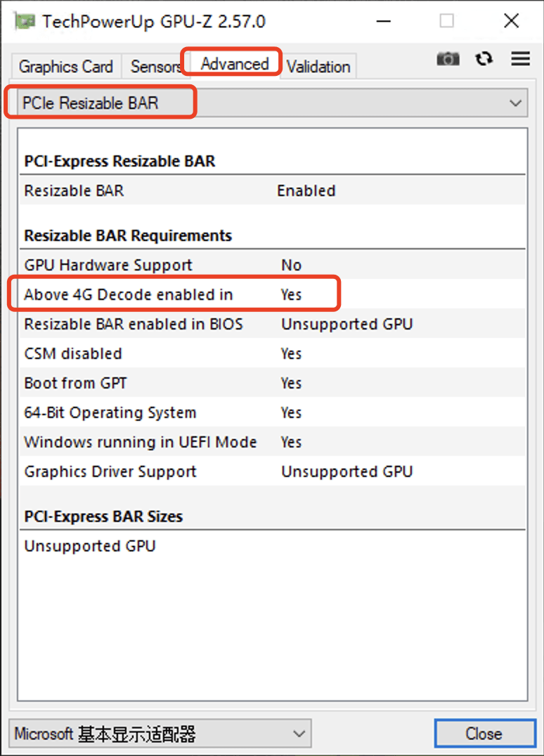Click the CSM disabled row
Viewport: 544px width, 756px height.
click(271, 353)
